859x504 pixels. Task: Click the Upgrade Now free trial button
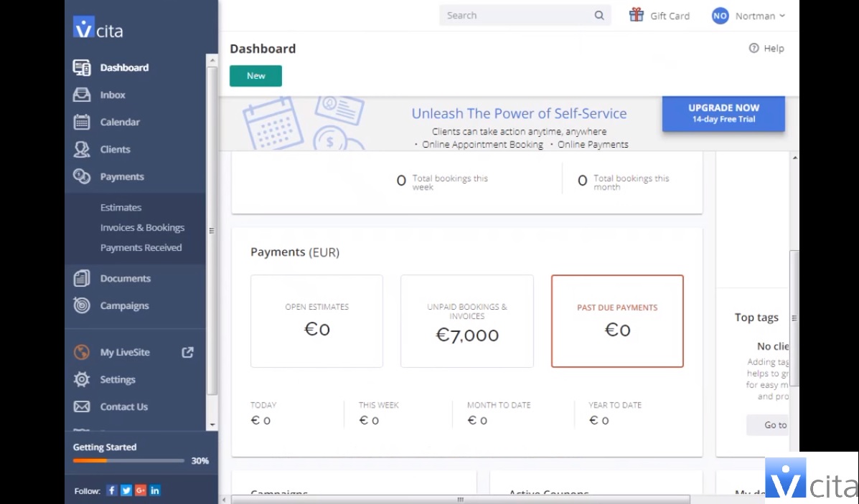pos(723,113)
